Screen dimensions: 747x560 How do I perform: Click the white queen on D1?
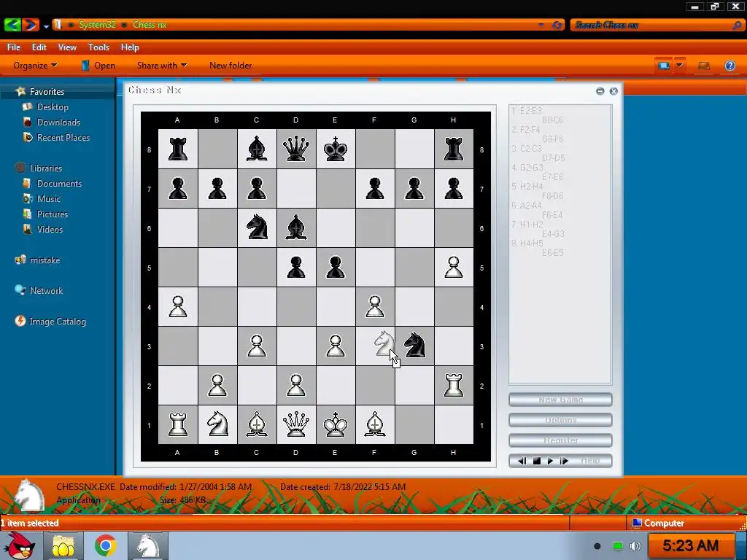coord(296,424)
